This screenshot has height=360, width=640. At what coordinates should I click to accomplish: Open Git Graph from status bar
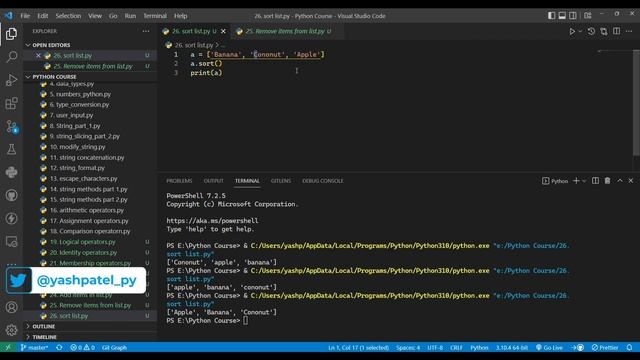coord(114,348)
